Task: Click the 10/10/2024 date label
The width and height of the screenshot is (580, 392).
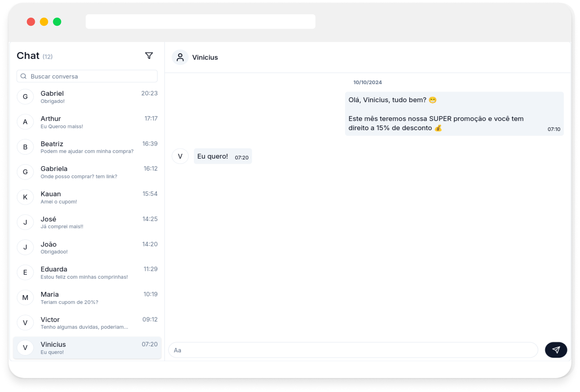Action: pyautogui.click(x=367, y=82)
